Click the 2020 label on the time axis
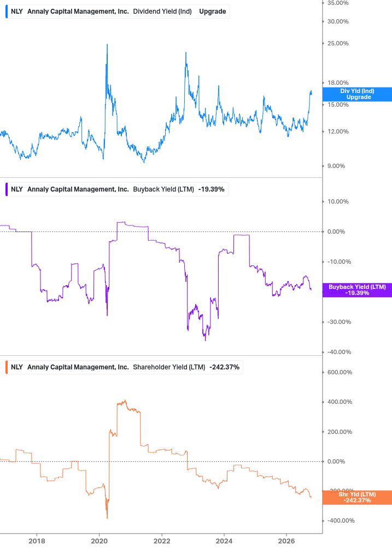392x550 pixels. (x=99, y=541)
